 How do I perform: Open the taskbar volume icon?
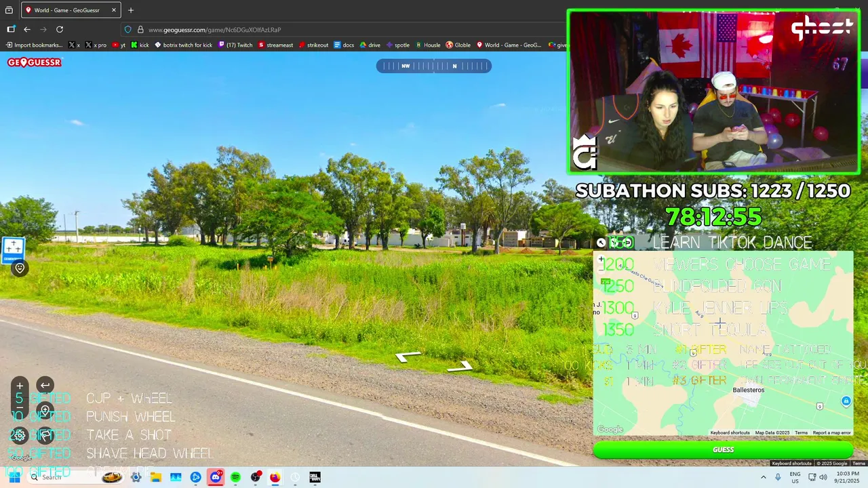823,477
